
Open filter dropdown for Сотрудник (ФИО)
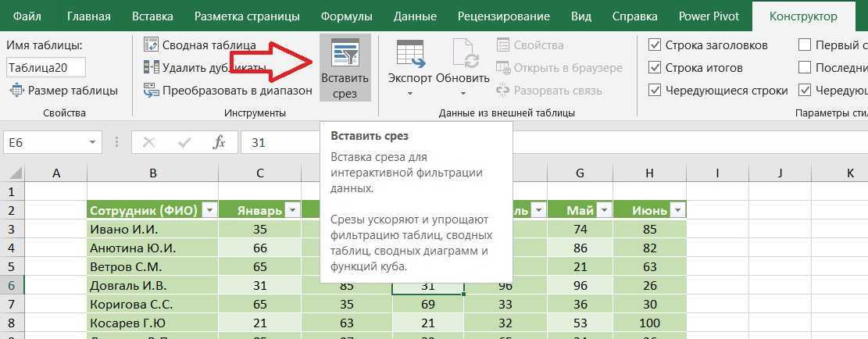pos(209,210)
